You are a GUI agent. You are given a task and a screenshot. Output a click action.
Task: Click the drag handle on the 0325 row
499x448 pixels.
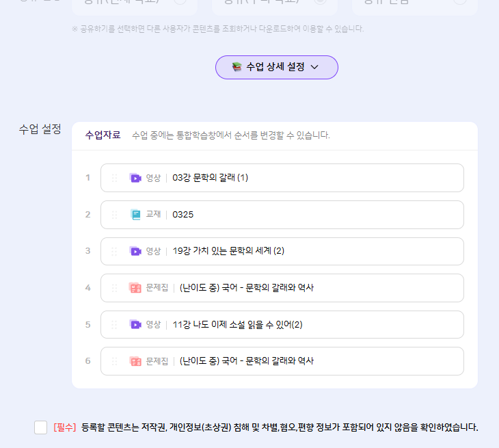click(x=114, y=215)
